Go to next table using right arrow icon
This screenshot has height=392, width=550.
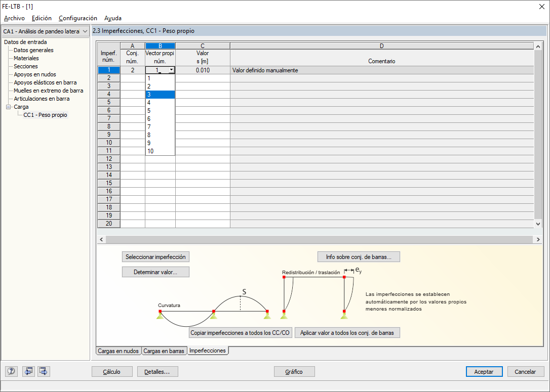tap(44, 371)
